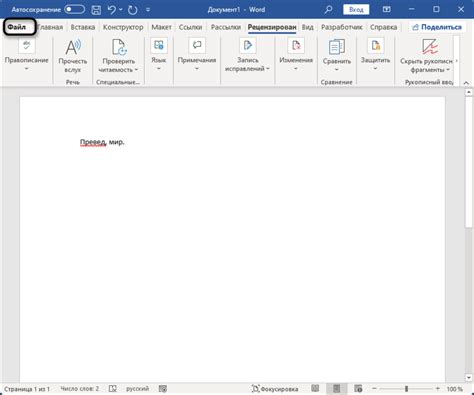Viewport: 474px width, 395px height.
Task: Switch to Read Mode view icon
Action: [x=315, y=388]
